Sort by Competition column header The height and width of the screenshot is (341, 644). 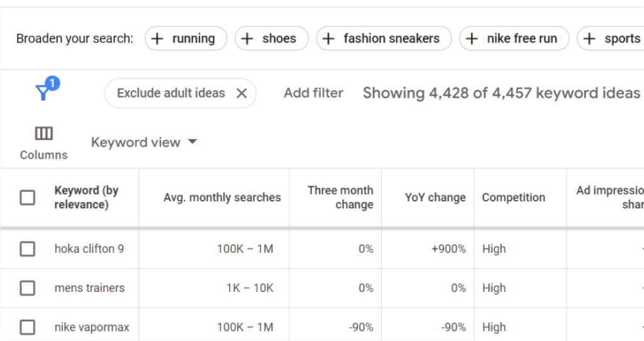click(513, 198)
